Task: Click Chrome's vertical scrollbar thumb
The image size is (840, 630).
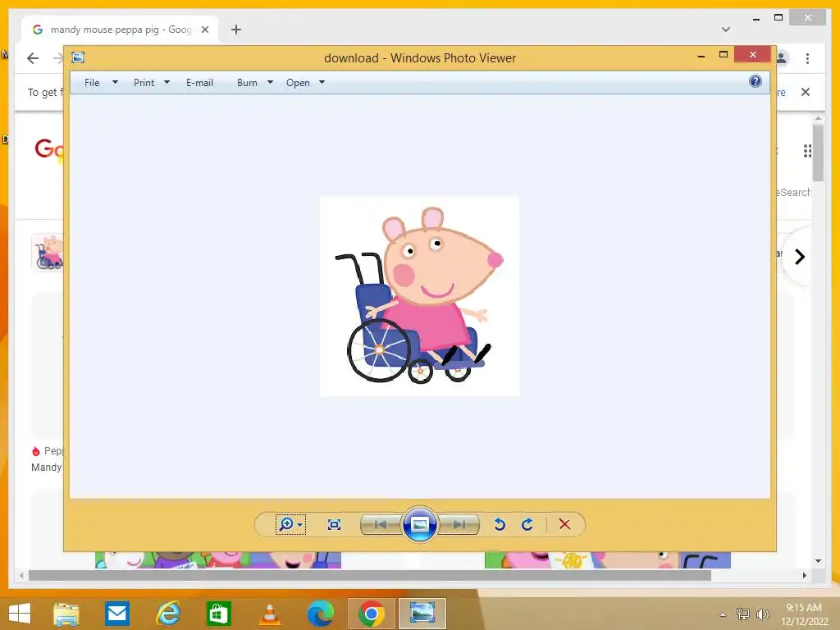Action: click(818, 153)
